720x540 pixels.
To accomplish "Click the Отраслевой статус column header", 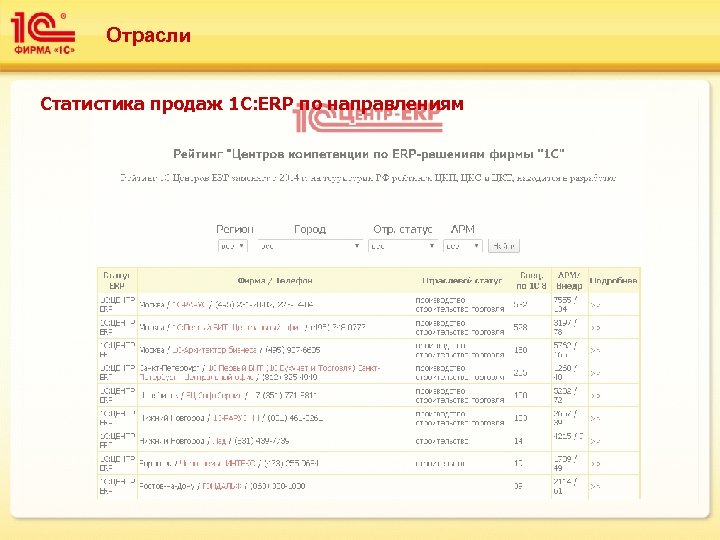I will [x=462, y=280].
